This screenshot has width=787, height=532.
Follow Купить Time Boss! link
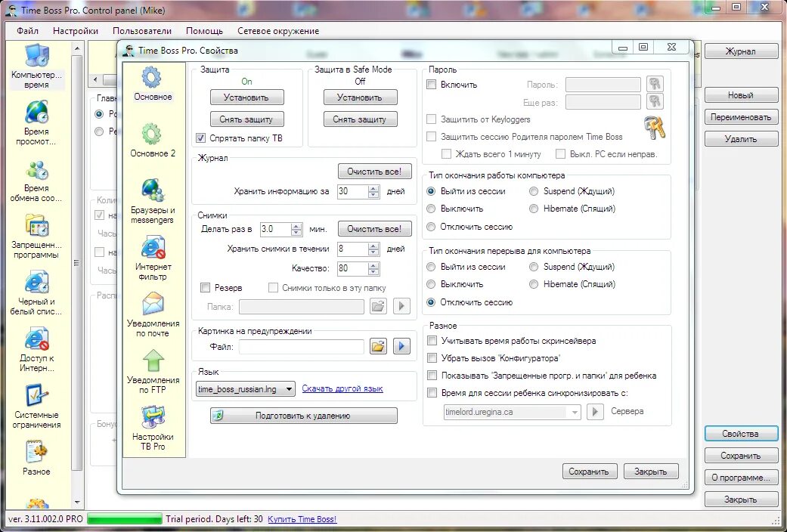pyautogui.click(x=302, y=519)
